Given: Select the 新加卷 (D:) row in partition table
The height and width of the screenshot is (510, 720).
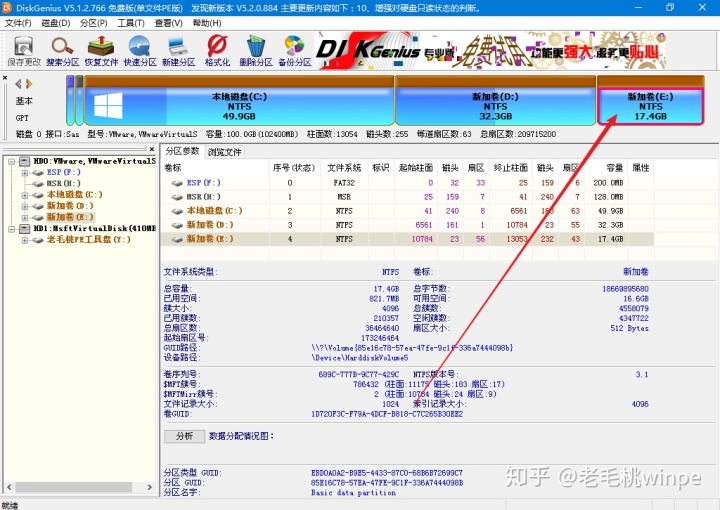Looking at the screenshot, I should [407, 225].
